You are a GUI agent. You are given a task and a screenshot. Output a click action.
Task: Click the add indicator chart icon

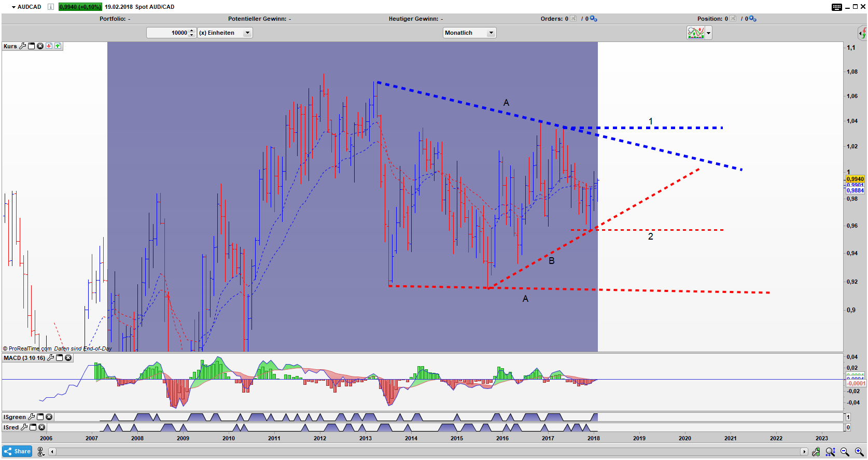coord(696,33)
